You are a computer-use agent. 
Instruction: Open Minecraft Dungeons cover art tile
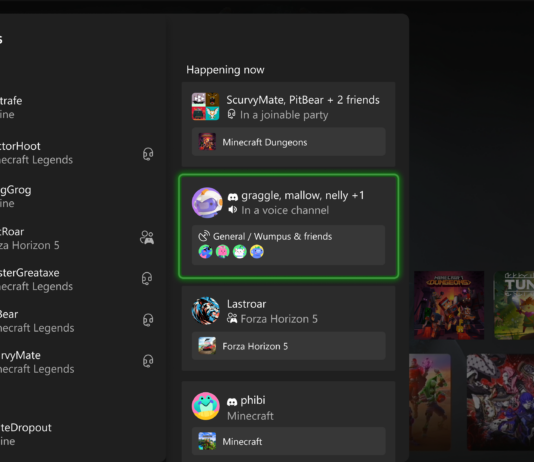pyautogui.click(x=449, y=305)
